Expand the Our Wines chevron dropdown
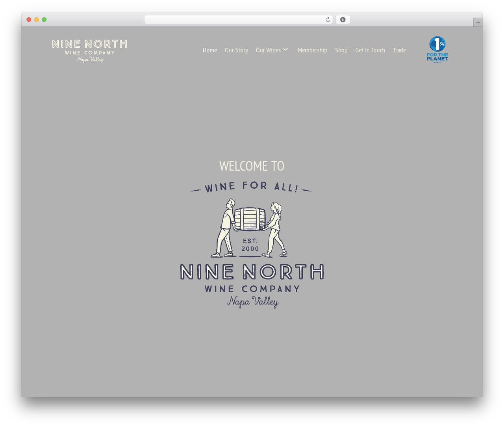Screen dimensions: 504x427 click(285, 50)
